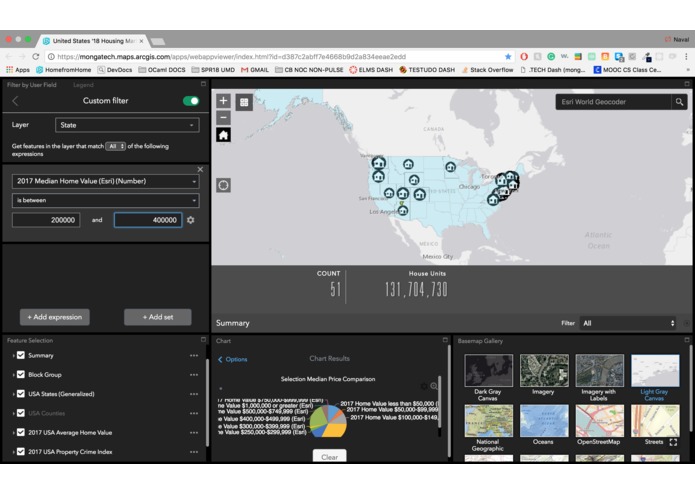Reload the browser page
695x494 pixels.
[x=36, y=56]
